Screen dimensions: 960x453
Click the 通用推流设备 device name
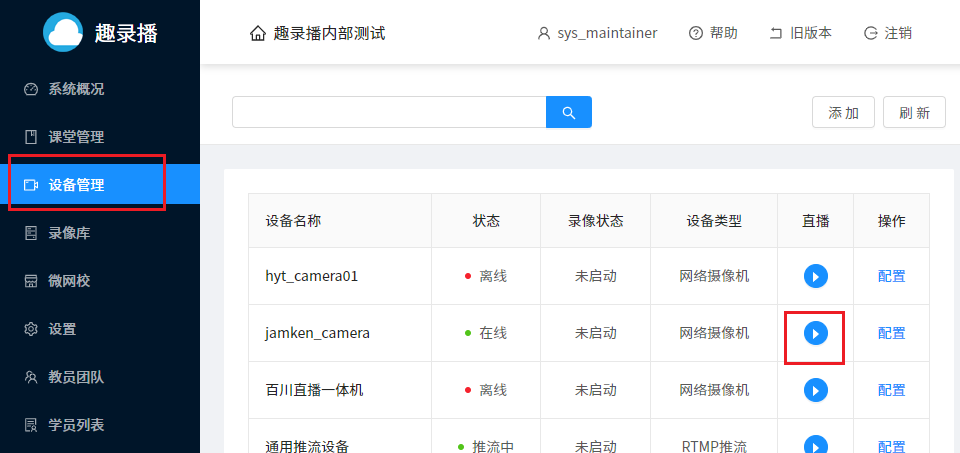(x=307, y=446)
